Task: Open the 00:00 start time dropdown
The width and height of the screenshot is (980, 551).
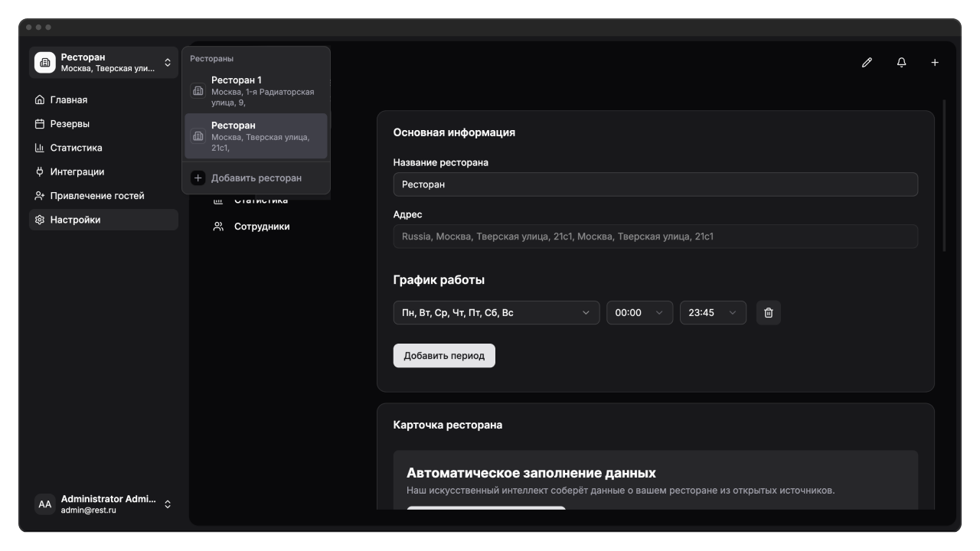Action: 639,313
